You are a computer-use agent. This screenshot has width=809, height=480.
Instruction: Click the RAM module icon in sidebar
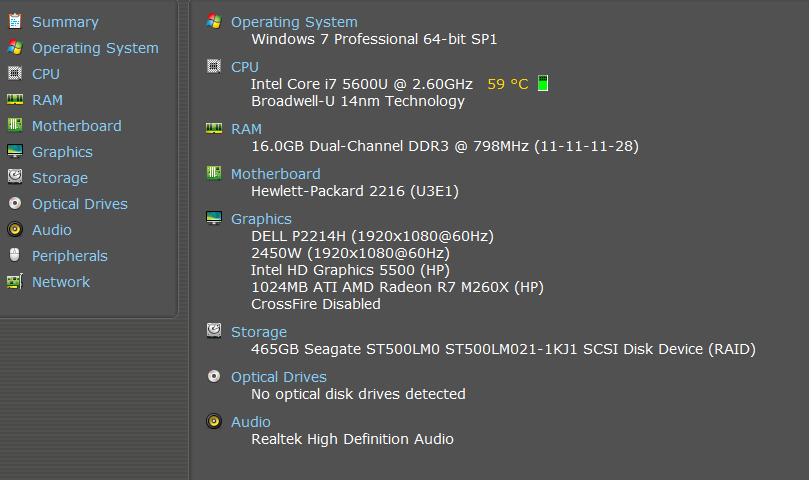coord(14,99)
